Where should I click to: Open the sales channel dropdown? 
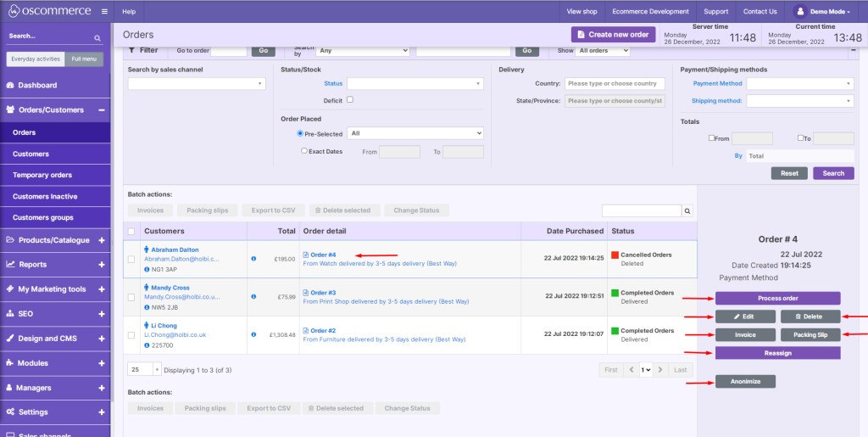[197, 84]
